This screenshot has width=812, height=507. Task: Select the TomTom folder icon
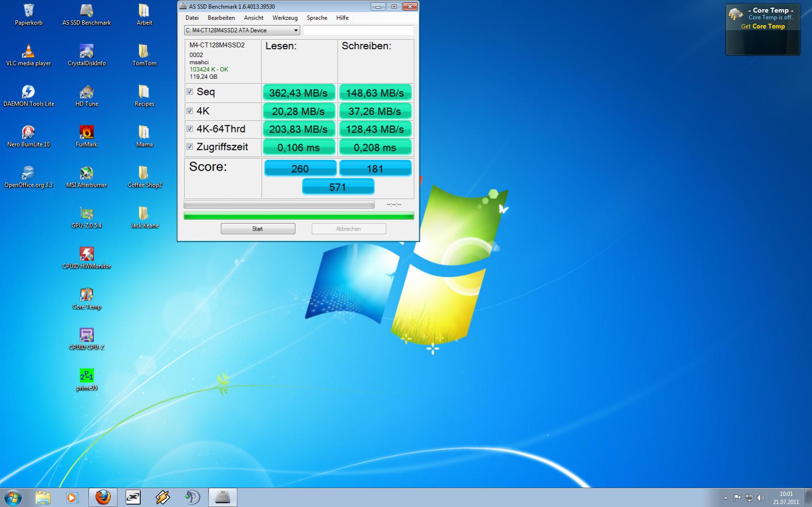(144, 55)
